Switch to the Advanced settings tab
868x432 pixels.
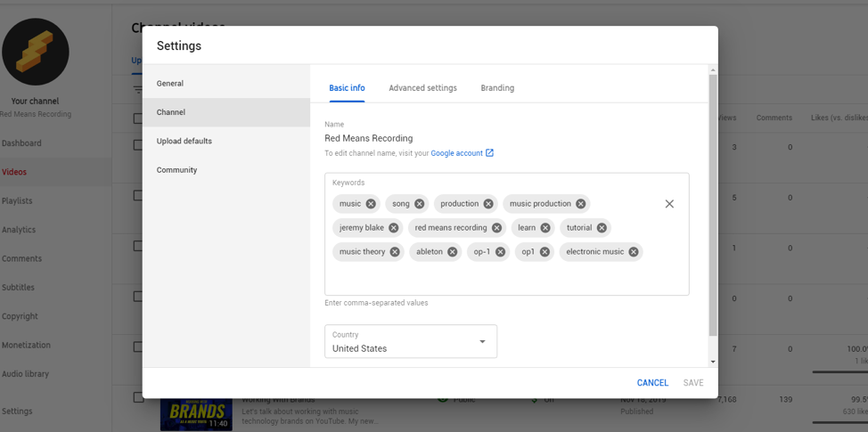[x=423, y=88]
